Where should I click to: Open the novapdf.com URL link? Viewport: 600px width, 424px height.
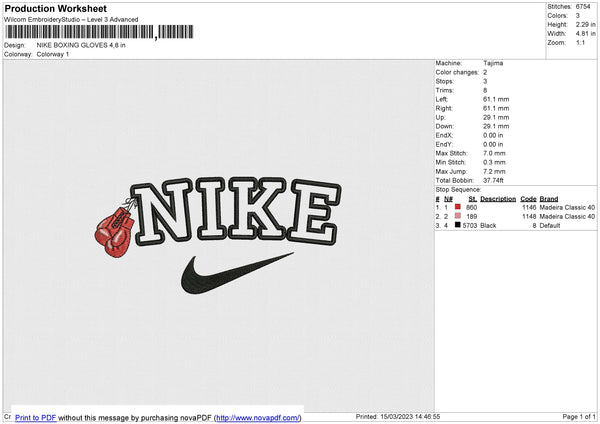pyautogui.click(x=258, y=417)
